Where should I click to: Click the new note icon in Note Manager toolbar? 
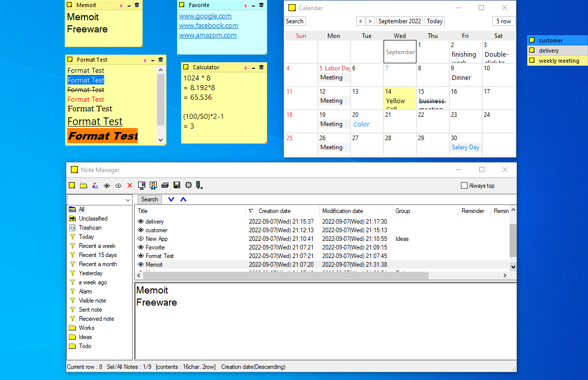coord(72,186)
